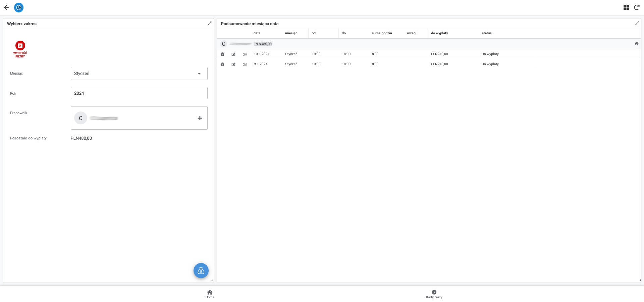Open the Miesiąc dropdown showing Styczeń
Screen dimensions: 644x302
click(139, 74)
